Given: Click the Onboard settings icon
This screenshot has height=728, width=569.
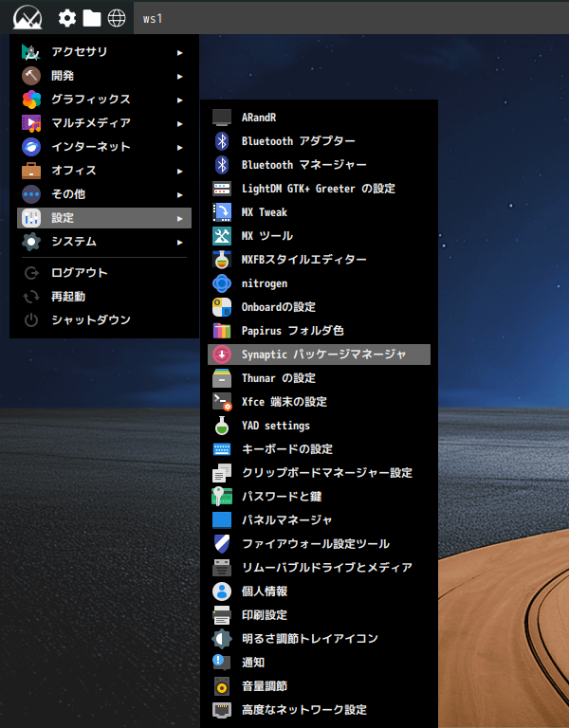Looking at the screenshot, I should point(222,307).
